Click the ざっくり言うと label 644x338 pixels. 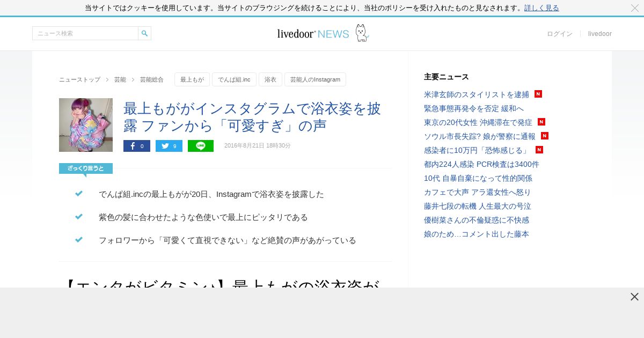[86, 168]
